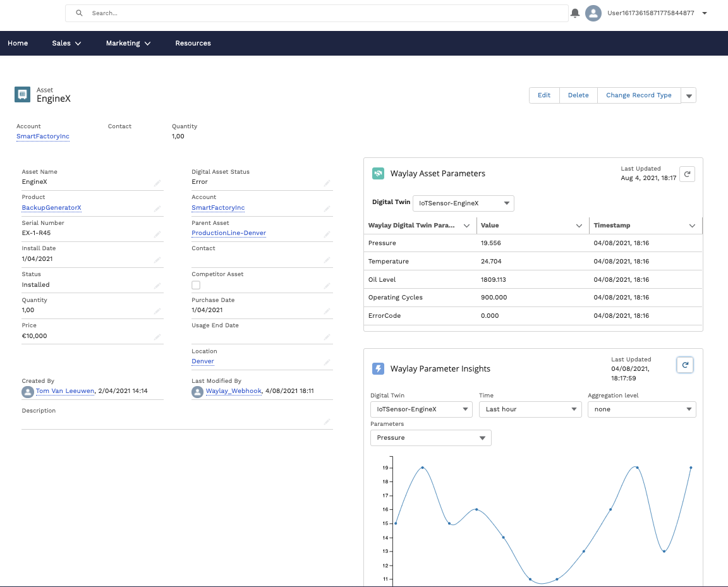The image size is (728, 587).
Task: Open the Sales menu
Action: (x=66, y=43)
